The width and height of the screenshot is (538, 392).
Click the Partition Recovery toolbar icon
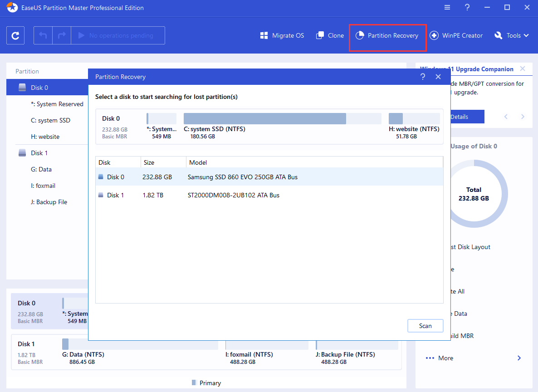387,35
